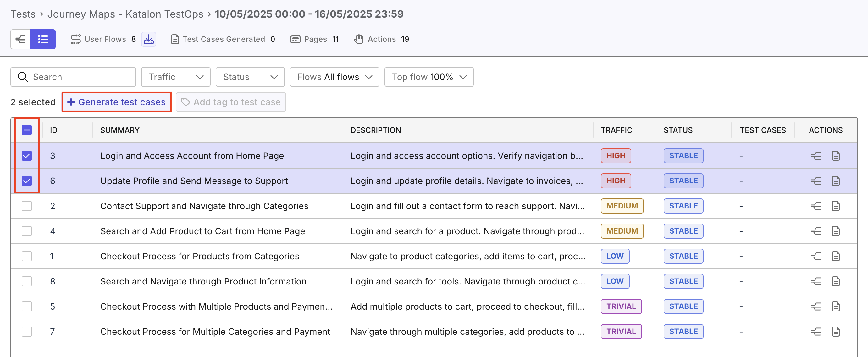Click the Pages icon
The width and height of the screenshot is (868, 357).
(295, 39)
